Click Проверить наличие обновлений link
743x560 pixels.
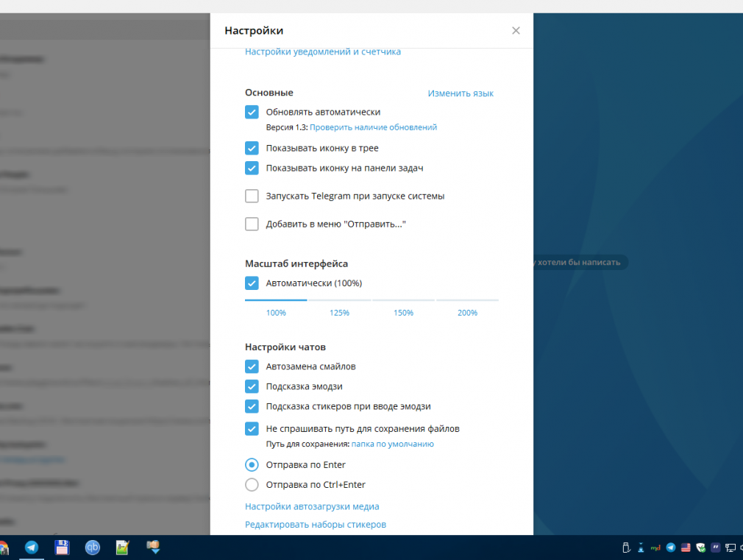coord(374,127)
